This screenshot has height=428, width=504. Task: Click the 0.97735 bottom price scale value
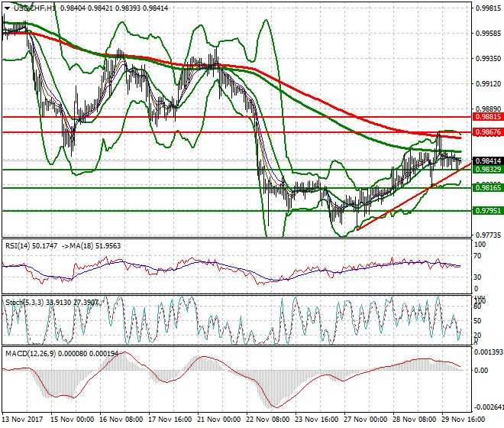click(487, 235)
